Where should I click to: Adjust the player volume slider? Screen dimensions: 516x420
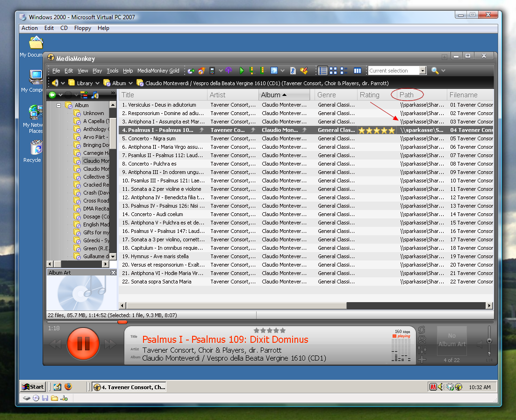pyautogui.click(x=489, y=340)
